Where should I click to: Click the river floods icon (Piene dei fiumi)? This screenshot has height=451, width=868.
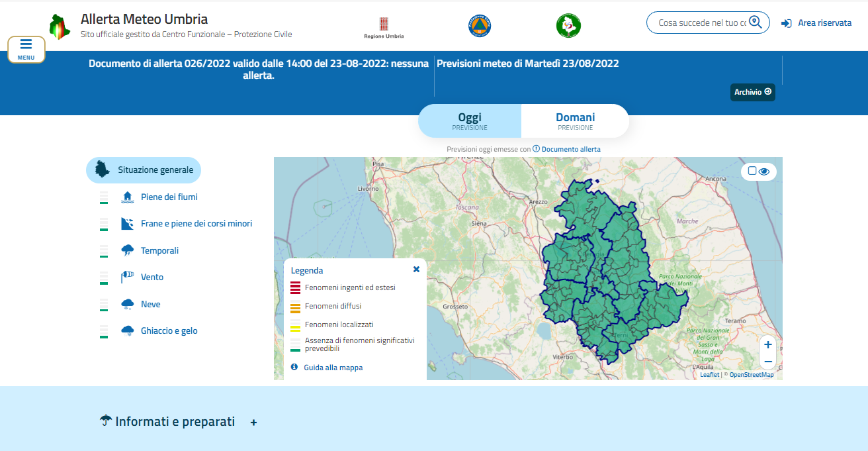click(128, 197)
